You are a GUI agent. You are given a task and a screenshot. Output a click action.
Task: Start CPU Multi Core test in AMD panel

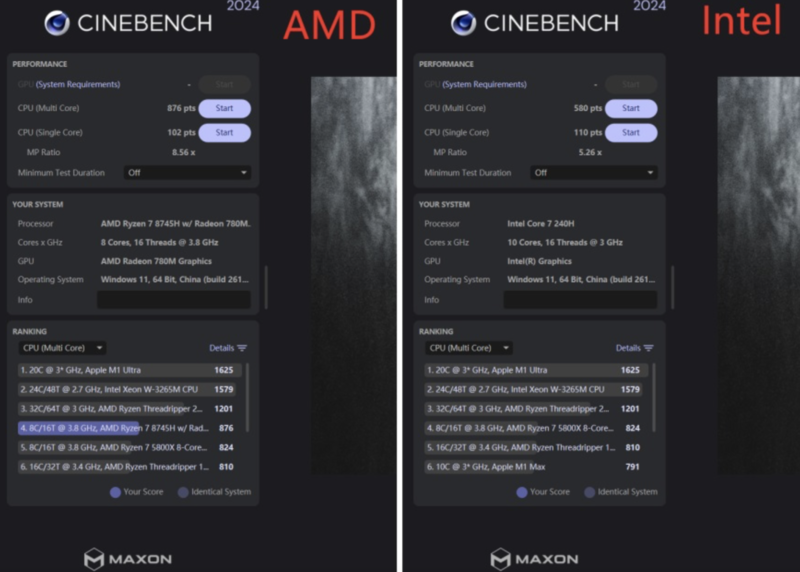pos(224,108)
